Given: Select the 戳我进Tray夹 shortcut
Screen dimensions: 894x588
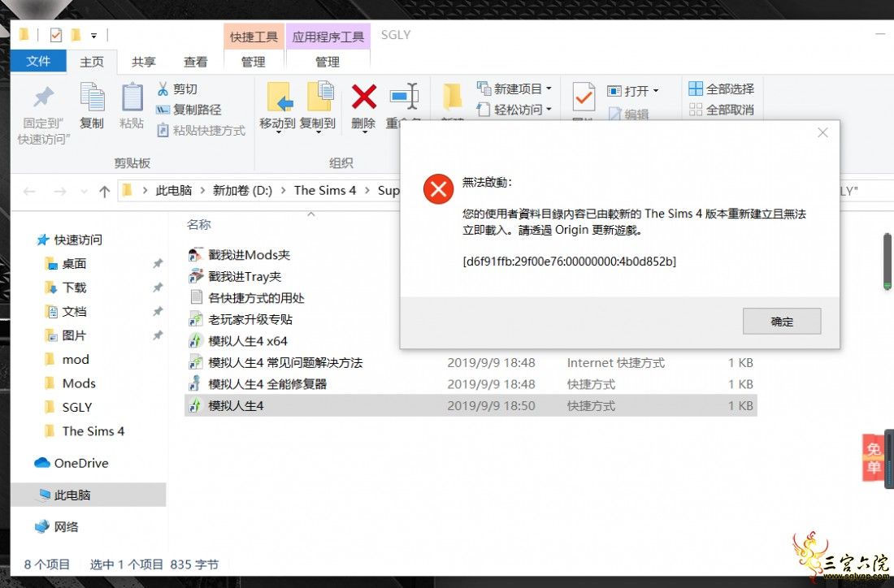Looking at the screenshot, I should click(x=235, y=276).
